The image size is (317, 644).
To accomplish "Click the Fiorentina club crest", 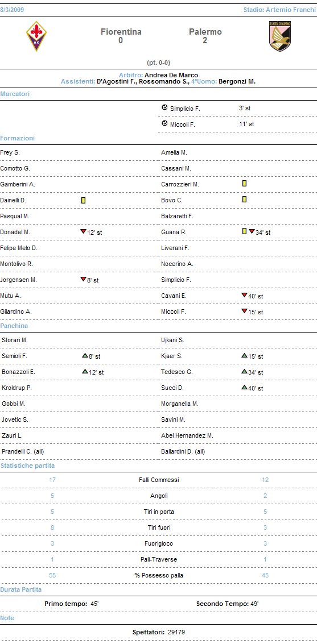I will (36, 36).
